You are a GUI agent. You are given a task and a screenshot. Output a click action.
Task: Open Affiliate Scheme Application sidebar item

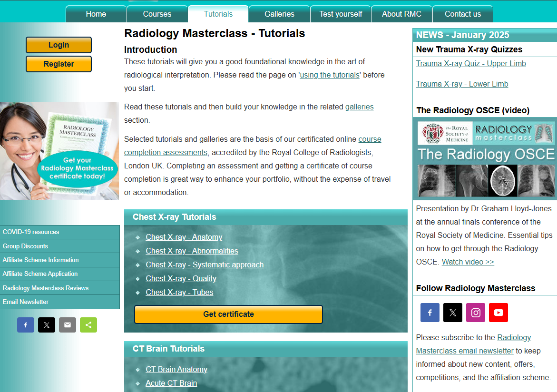pyautogui.click(x=59, y=274)
